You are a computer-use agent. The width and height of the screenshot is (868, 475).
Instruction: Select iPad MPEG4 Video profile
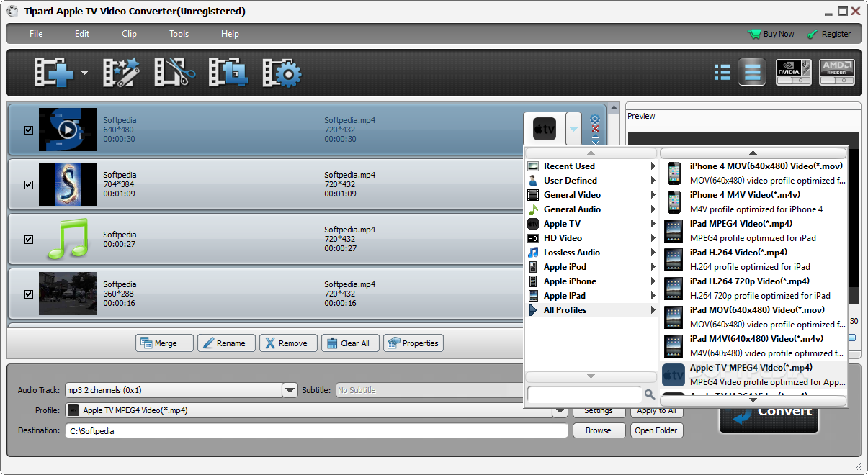point(753,231)
